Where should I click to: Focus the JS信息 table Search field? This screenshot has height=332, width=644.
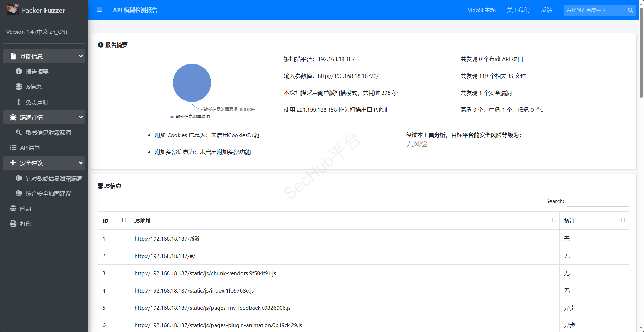(x=597, y=201)
